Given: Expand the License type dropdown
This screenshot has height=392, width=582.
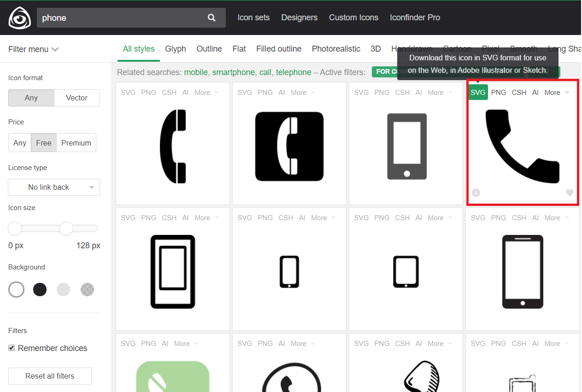Looking at the screenshot, I should tap(54, 187).
